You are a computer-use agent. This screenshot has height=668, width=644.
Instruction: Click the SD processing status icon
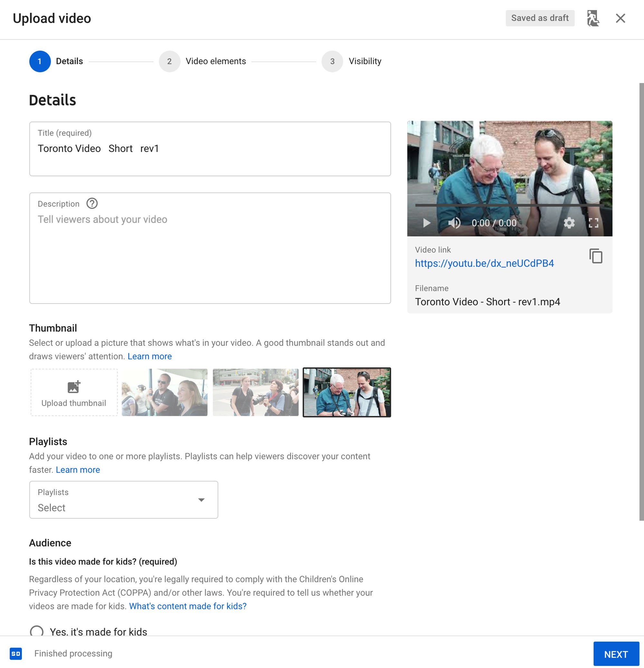[x=16, y=653]
